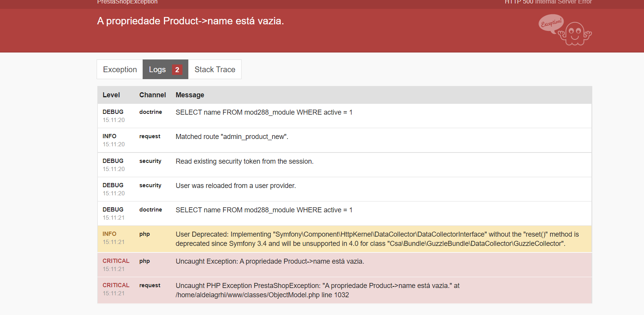Click the HTTP 500 Internal Server Error text
644x315 pixels.
[x=548, y=2]
